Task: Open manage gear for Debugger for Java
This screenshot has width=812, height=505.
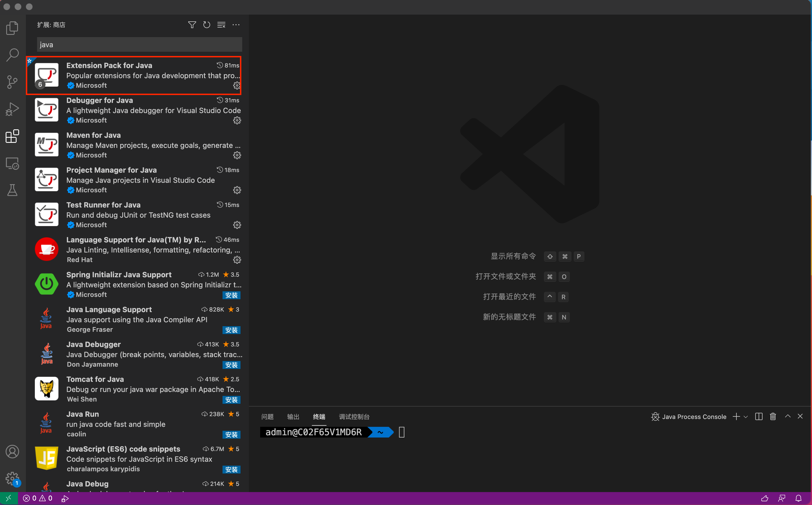Action: 237,121
